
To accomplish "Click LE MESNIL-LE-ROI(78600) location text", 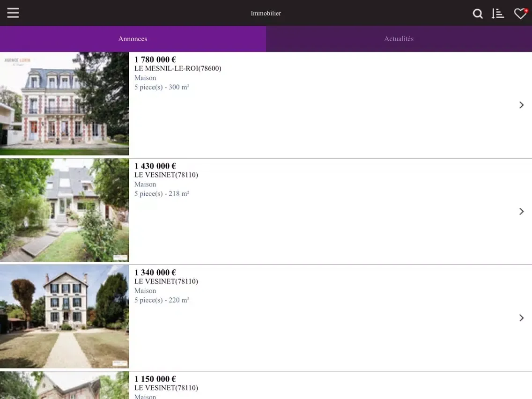I will tap(177, 68).
